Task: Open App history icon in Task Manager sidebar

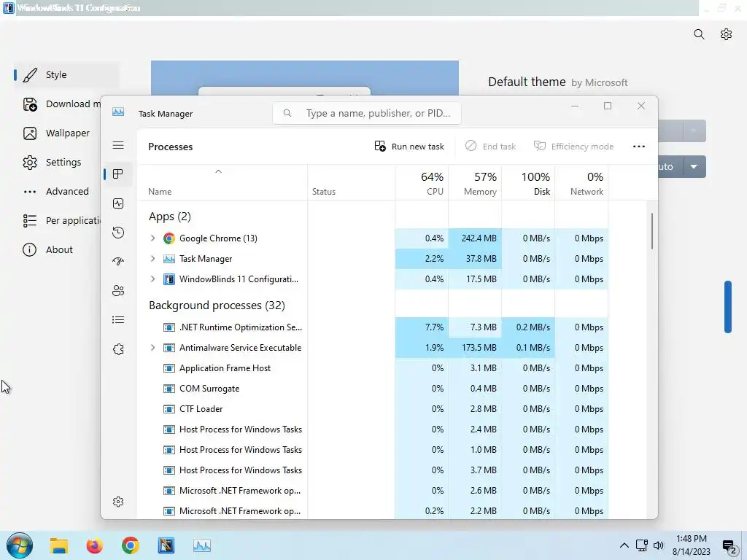Action: coord(118,233)
